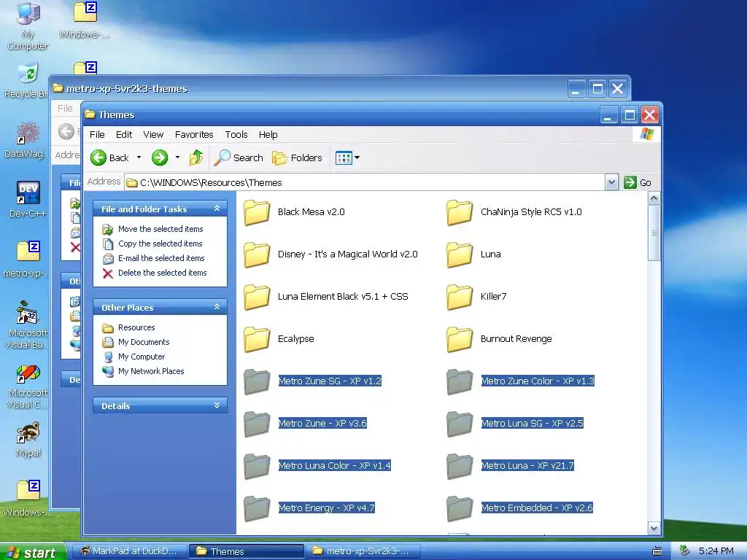
Task: Select the Mypal desktop icon
Action: point(28,440)
